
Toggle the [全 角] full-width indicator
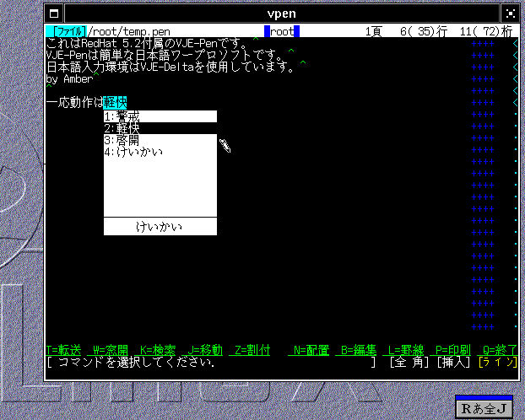point(409,362)
